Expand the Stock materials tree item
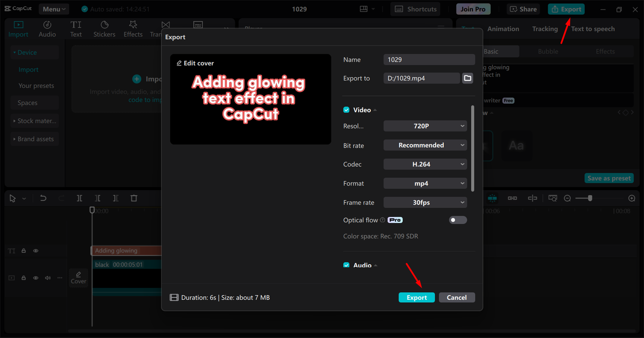This screenshot has width=644, height=338. pos(35,121)
